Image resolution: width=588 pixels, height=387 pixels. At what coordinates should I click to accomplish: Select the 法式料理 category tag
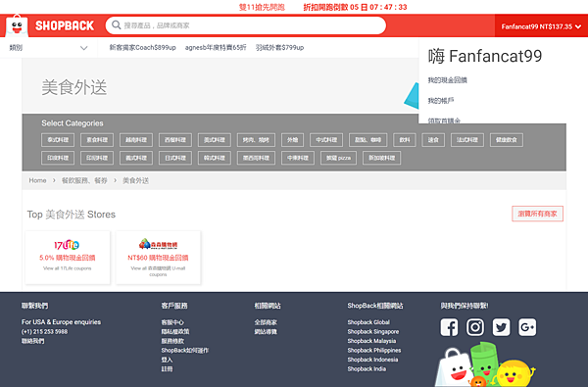tap(467, 140)
